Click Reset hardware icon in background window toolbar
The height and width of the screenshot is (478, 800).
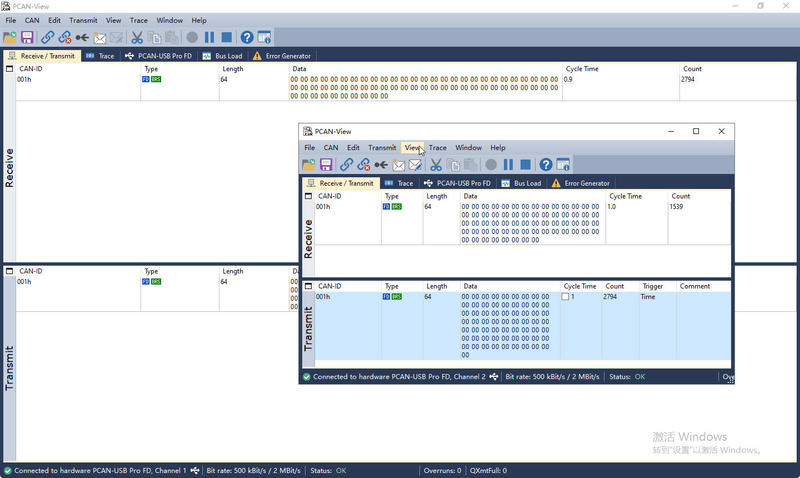coord(82,37)
